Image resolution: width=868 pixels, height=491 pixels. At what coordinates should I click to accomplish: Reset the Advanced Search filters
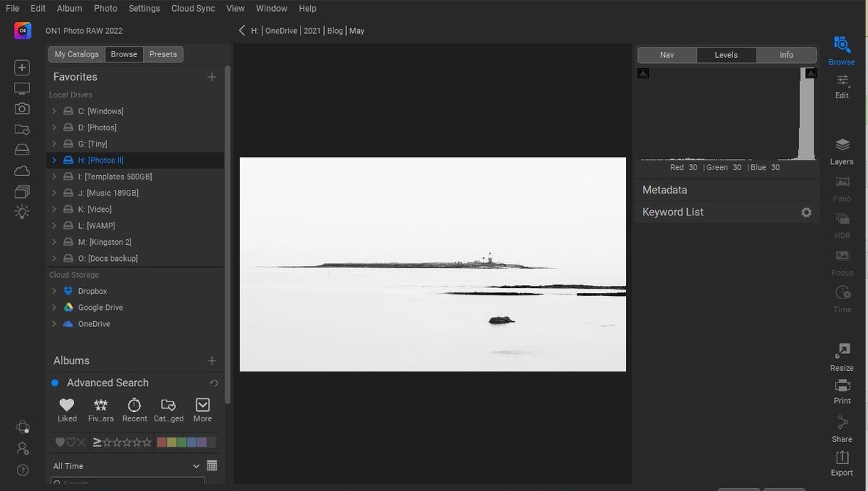point(213,383)
